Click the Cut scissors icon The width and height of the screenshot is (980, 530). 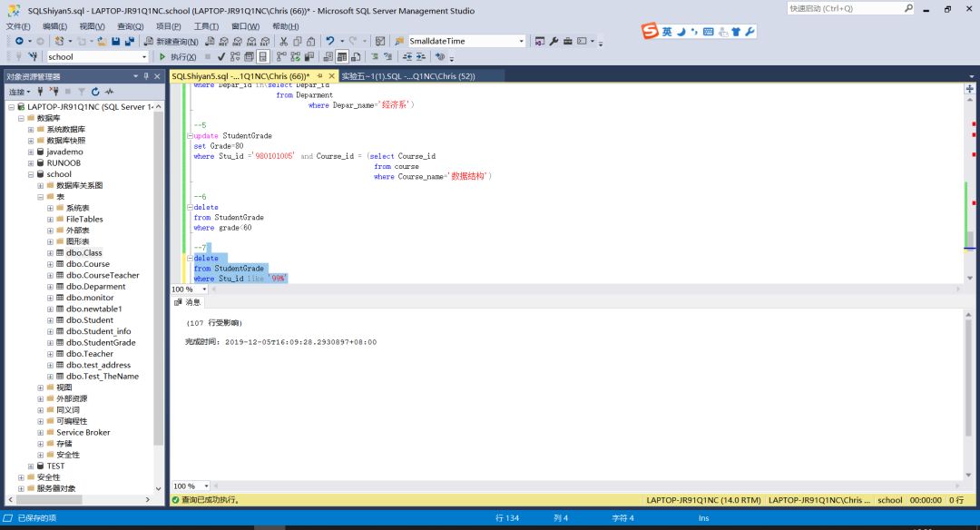(283, 42)
